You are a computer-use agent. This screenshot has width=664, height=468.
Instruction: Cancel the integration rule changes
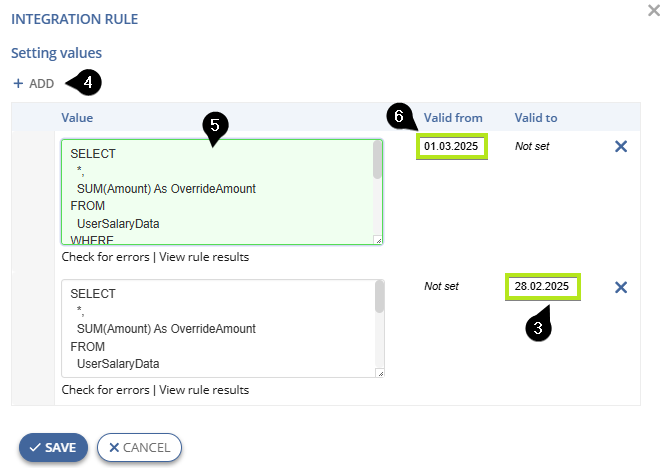tap(139, 448)
